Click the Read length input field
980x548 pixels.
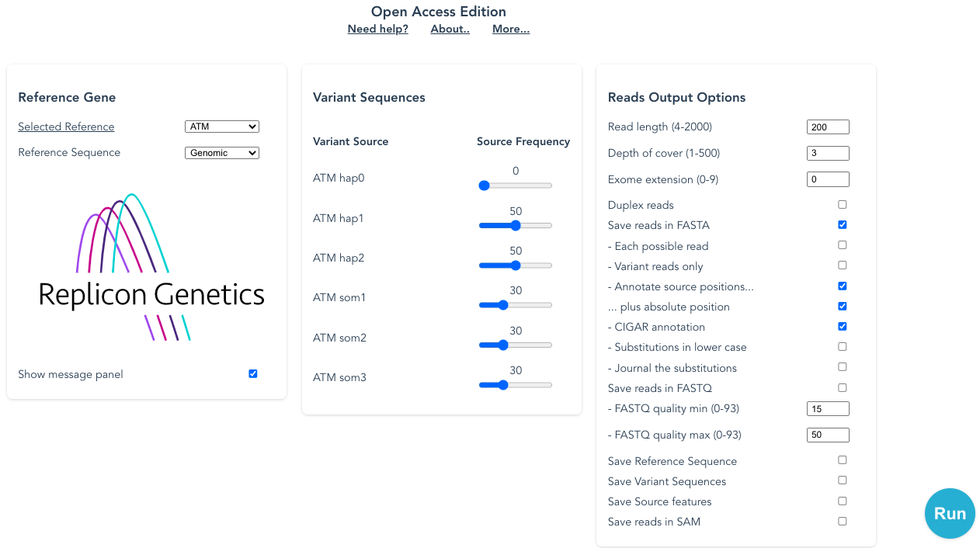(x=827, y=127)
